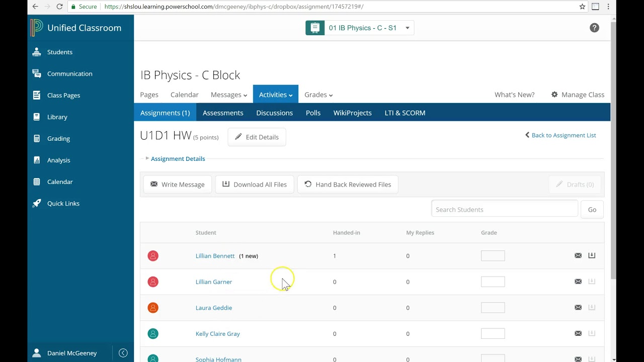Click the Analysis sidebar icon
Image resolution: width=644 pixels, height=362 pixels.
pyautogui.click(x=37, y=160)
